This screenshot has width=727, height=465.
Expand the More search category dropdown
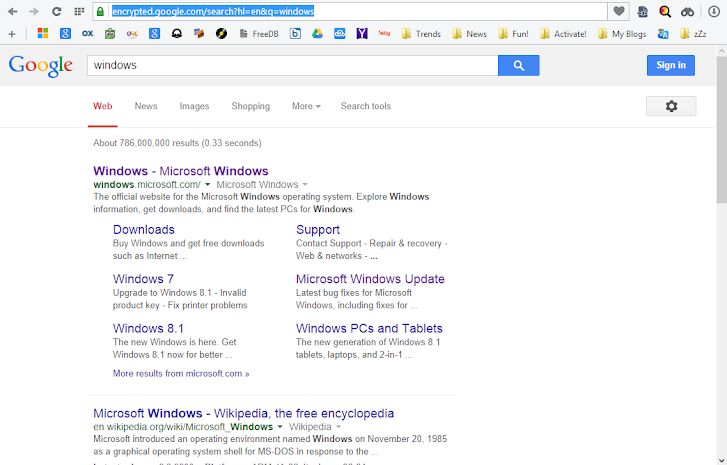click(x=306, y=106)
